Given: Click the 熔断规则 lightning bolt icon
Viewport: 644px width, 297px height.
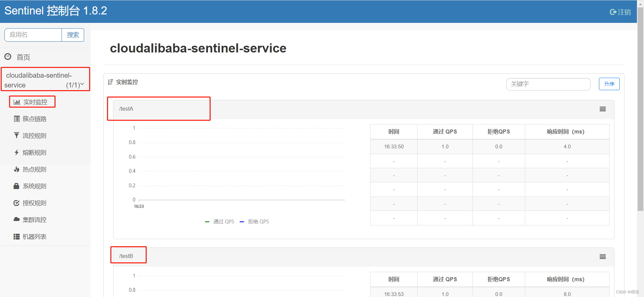Looking at the screenshot, I should click(16, 152).
